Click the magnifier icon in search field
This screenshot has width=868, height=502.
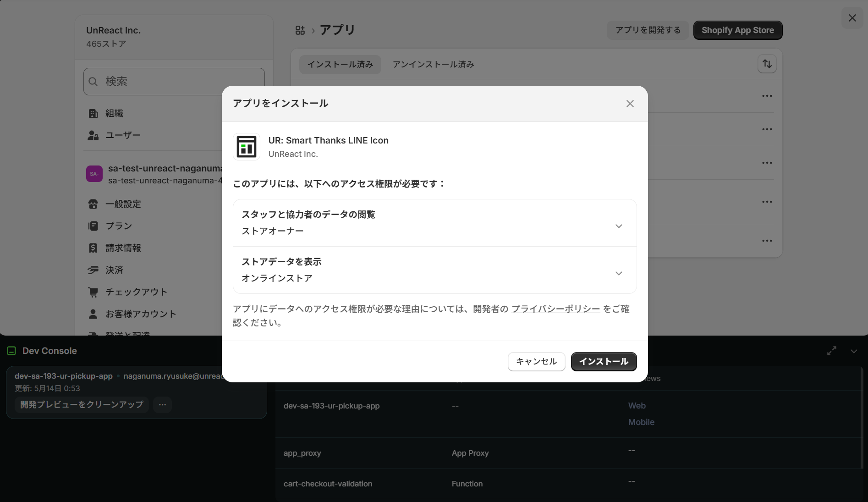tap(93, 82)
